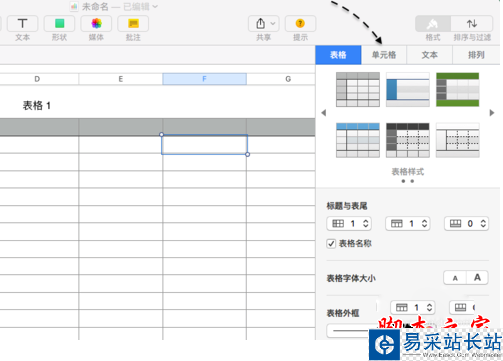Decrease table font size with small A
The image size is (503, 361).
tap(455, 278)
